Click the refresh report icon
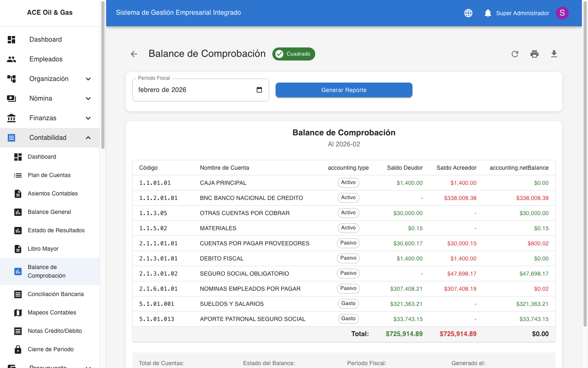The image size is (588, 368). pyautogui.click(x=515, y=54)
